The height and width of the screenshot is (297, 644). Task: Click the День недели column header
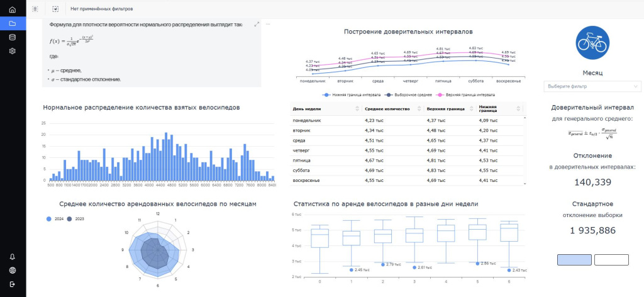tap(307, 109)
